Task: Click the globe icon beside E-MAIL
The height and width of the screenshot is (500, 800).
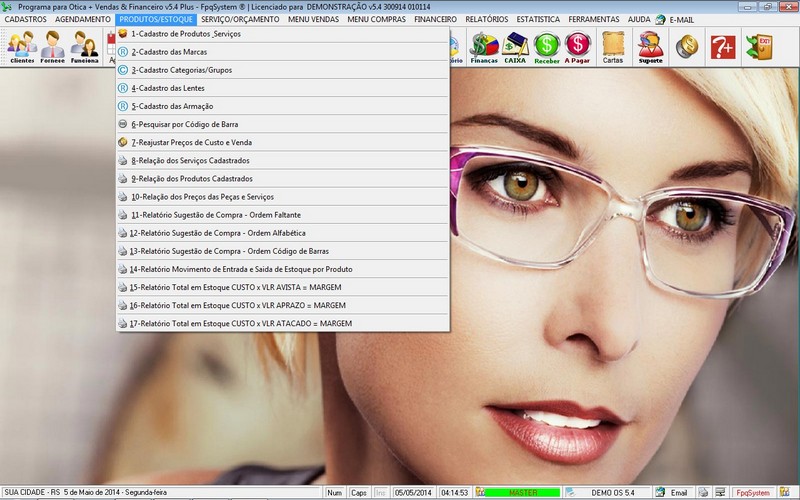Action: pos(660,19)
